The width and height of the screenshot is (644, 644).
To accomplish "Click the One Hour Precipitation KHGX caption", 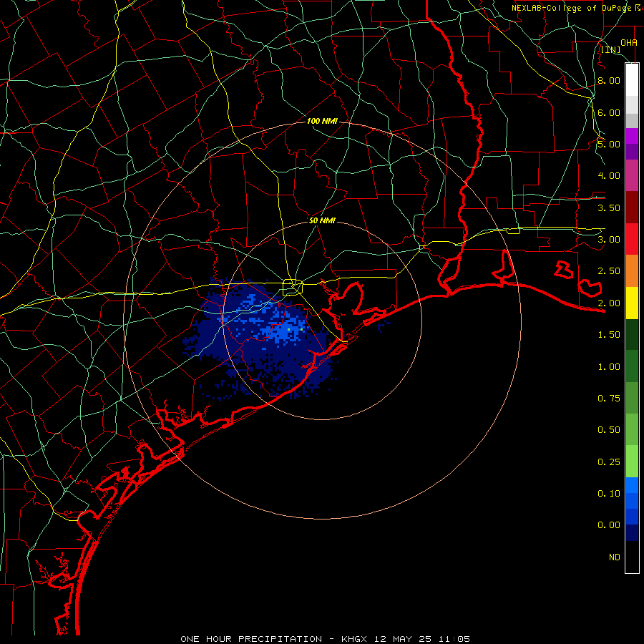I will (326, 639).
